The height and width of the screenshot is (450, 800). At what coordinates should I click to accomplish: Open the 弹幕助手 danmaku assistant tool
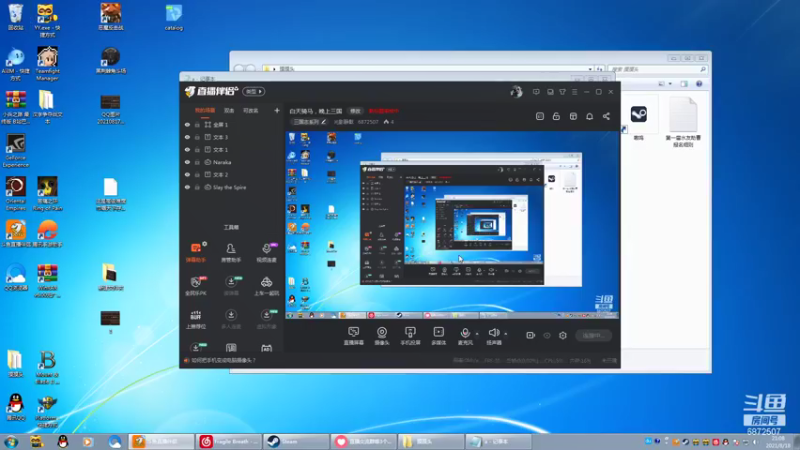(195, 252)
